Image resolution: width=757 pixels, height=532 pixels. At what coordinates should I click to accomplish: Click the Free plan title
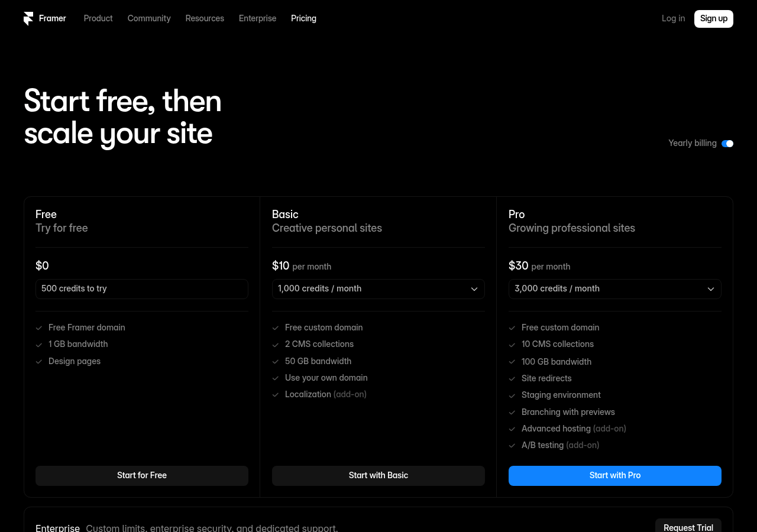46,215
